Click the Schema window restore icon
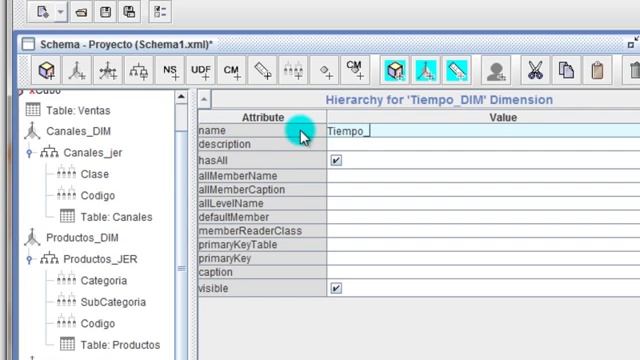Viewport: 640px width, 360px height. click(x=633, y=43)
